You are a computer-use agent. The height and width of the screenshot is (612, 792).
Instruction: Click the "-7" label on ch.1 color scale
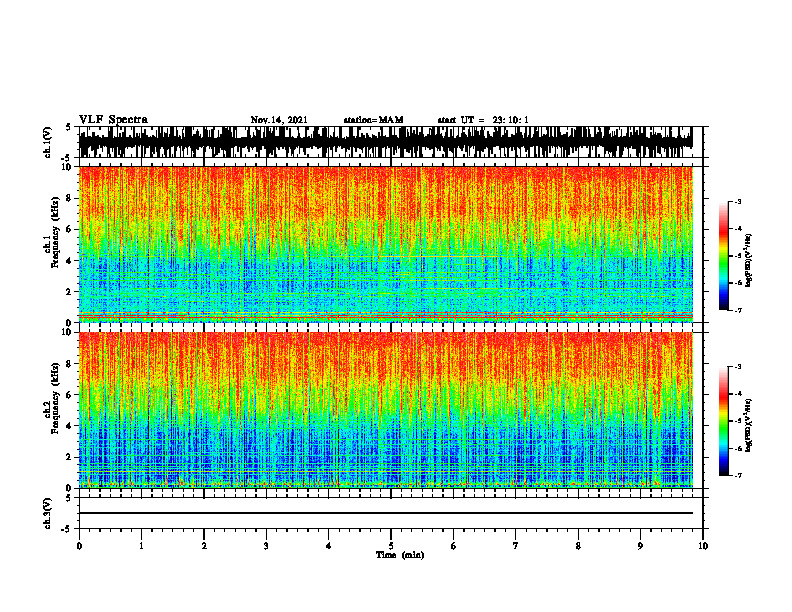click(737, 310)
